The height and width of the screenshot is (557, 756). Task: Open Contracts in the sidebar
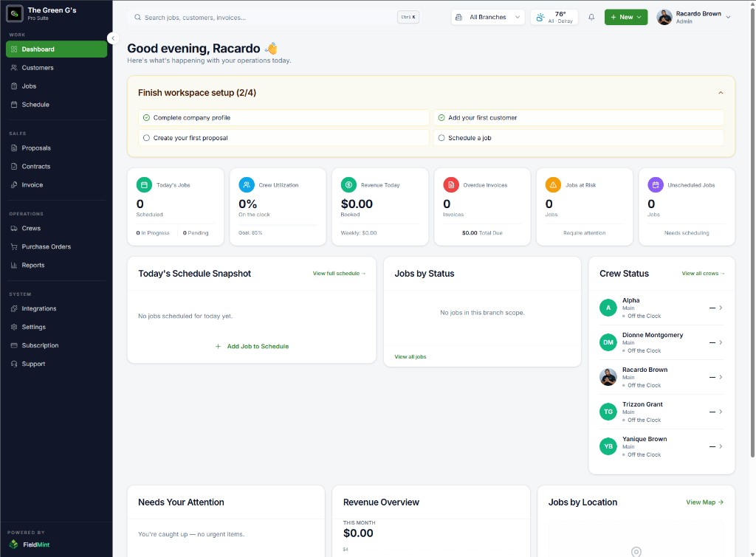point(56,166)
